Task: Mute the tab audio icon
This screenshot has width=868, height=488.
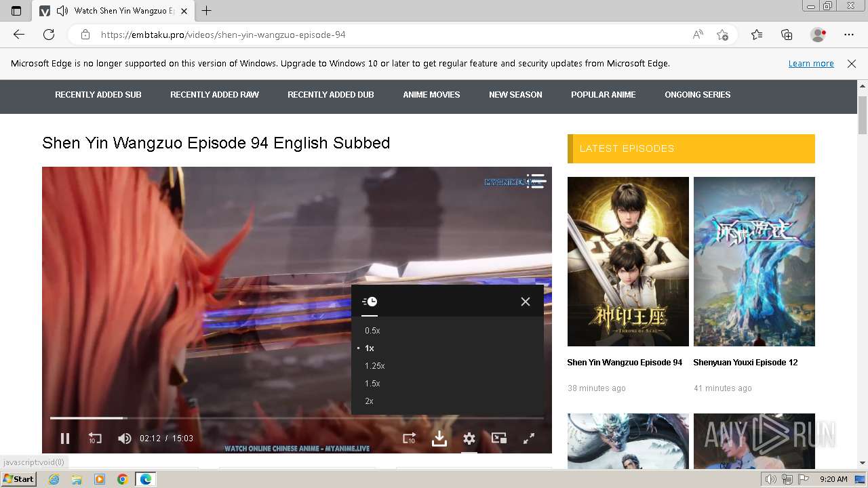Action: pos(62,11)
